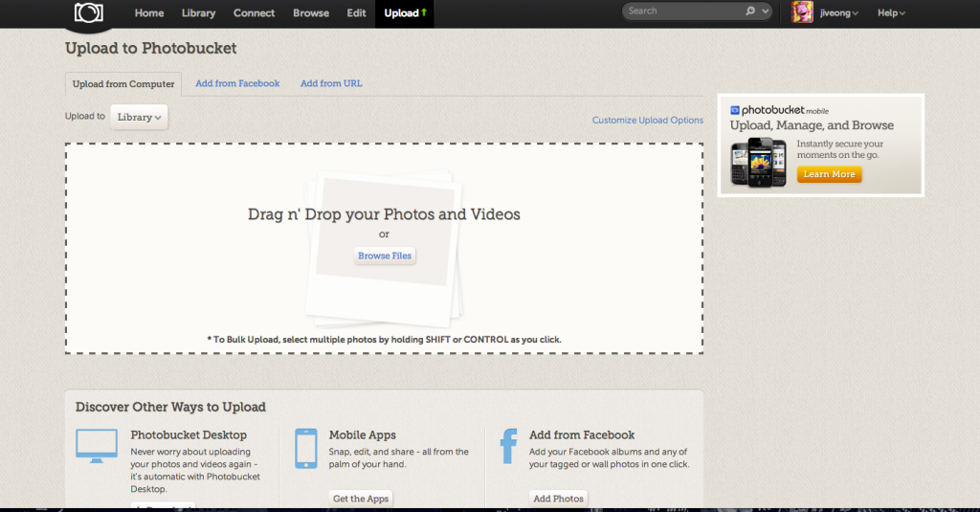Click the Mobile Apps heading
Image resolution: width=980 pixels, height=512 pixels.
click(x=363, y=435)
